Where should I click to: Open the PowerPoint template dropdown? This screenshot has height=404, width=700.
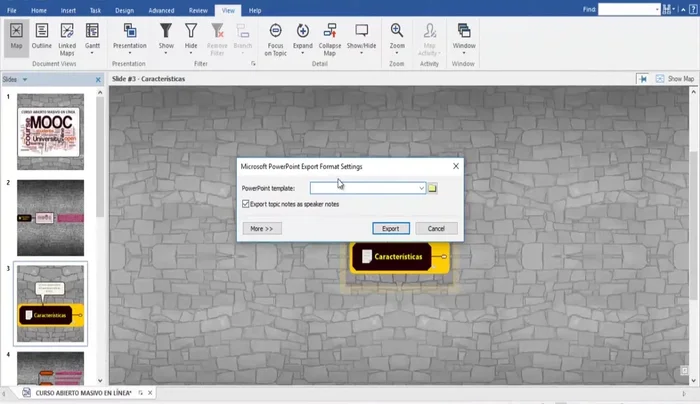coord(421,187)
